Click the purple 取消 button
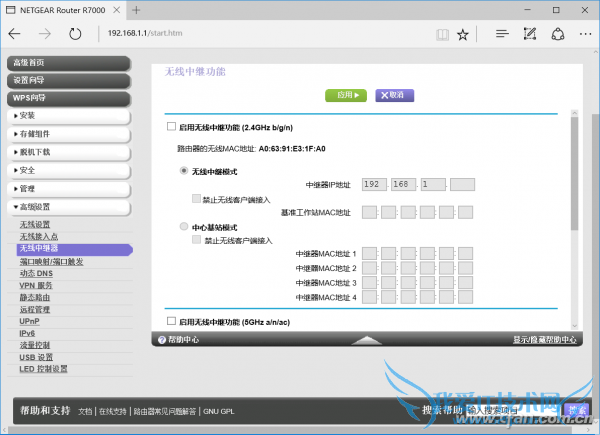 click(x=395, y=96)
